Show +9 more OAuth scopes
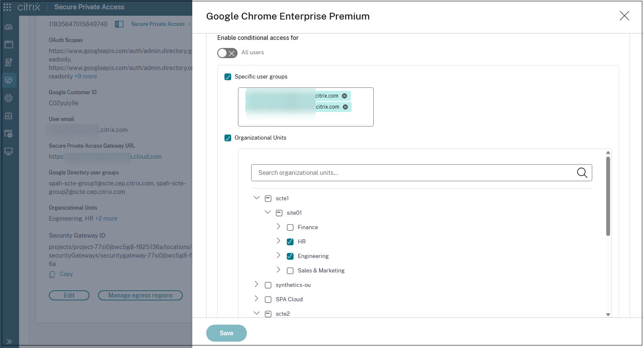 [x=86, y=76]
